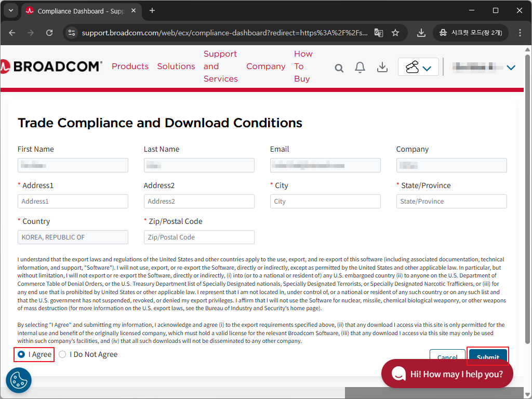Go forward with the browser forward arrow
532x399 pixels.
[x=31, y=33]
